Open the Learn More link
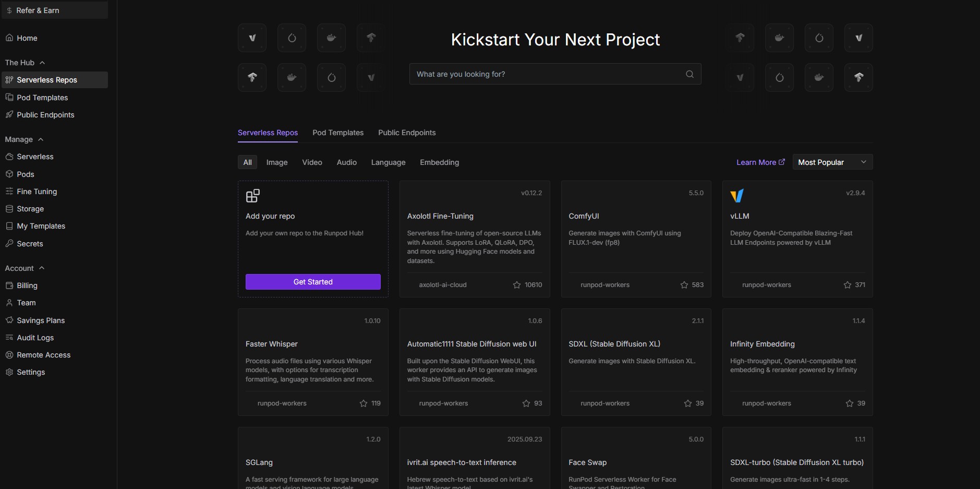This screenshot has height=489, width=980. pos(760,162)
